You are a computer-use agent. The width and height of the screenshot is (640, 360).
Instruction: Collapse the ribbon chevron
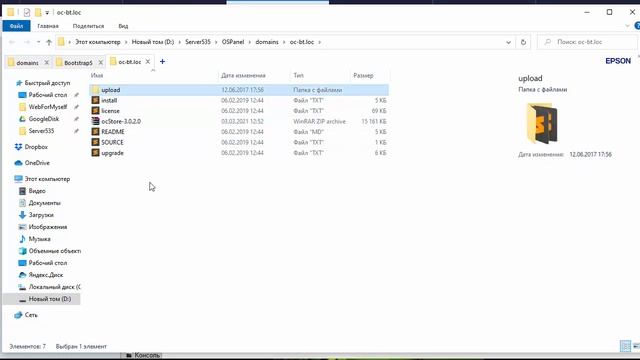pos(627,26)
